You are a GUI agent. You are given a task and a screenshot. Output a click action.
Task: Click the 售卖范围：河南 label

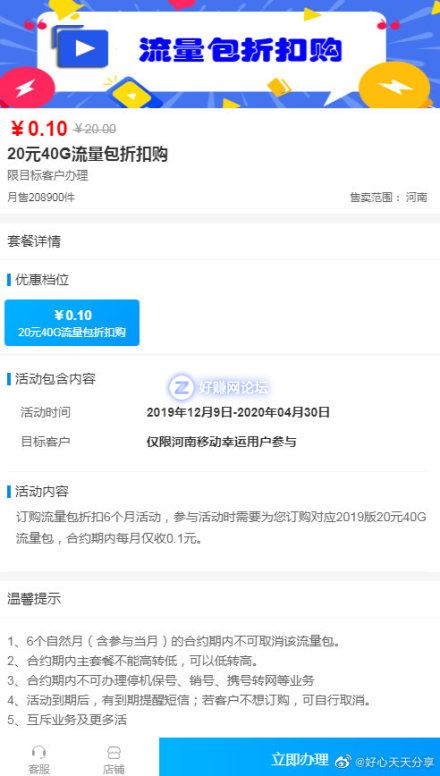click(389, 198)
